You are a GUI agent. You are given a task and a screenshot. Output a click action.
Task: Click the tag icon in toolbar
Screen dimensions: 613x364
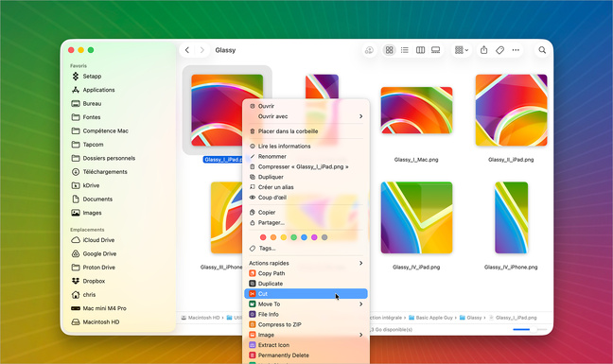pos(499,50)
